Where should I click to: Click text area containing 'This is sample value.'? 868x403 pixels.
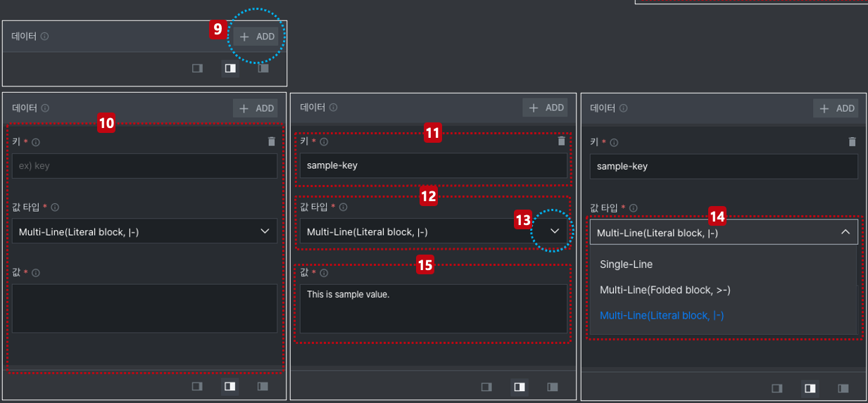click(x=434, y=308)
